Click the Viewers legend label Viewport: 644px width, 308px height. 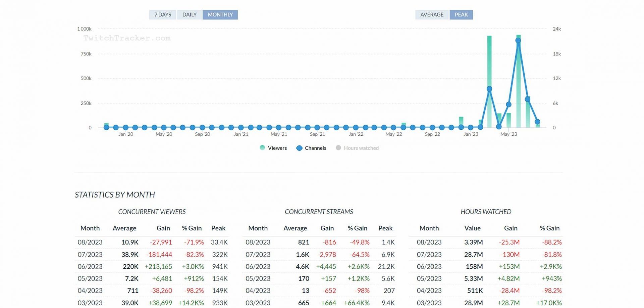(277, 148)
